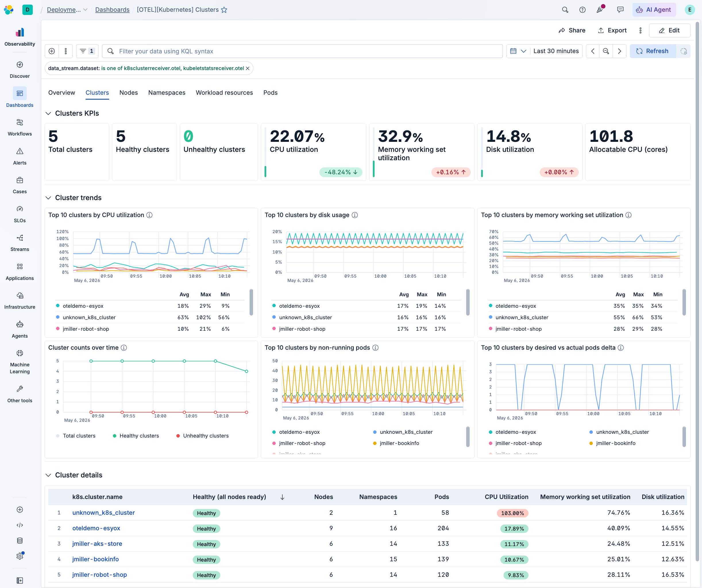
Task: Collapse the Cluster trends section
Action: click(49, 198)
